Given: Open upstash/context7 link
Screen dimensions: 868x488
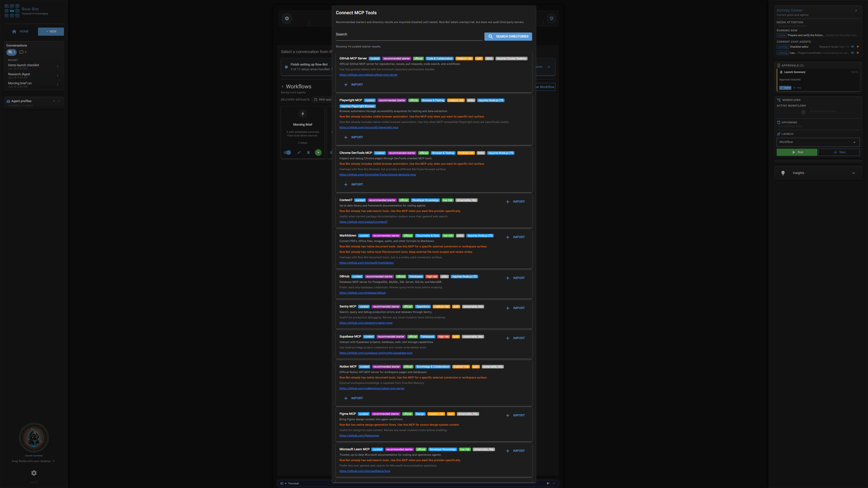Looking at the screenshot, I should pos(363,222).
